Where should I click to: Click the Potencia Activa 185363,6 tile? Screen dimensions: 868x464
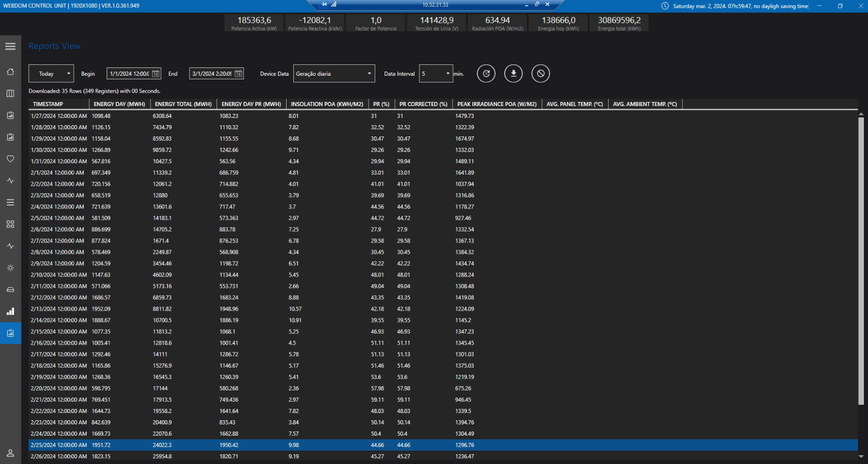pos(254,23)
